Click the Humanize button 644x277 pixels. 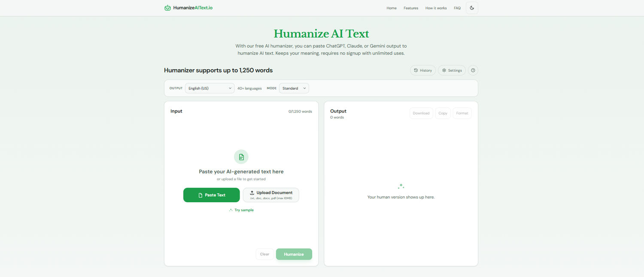pyautogui.click(x=294, y=254)
